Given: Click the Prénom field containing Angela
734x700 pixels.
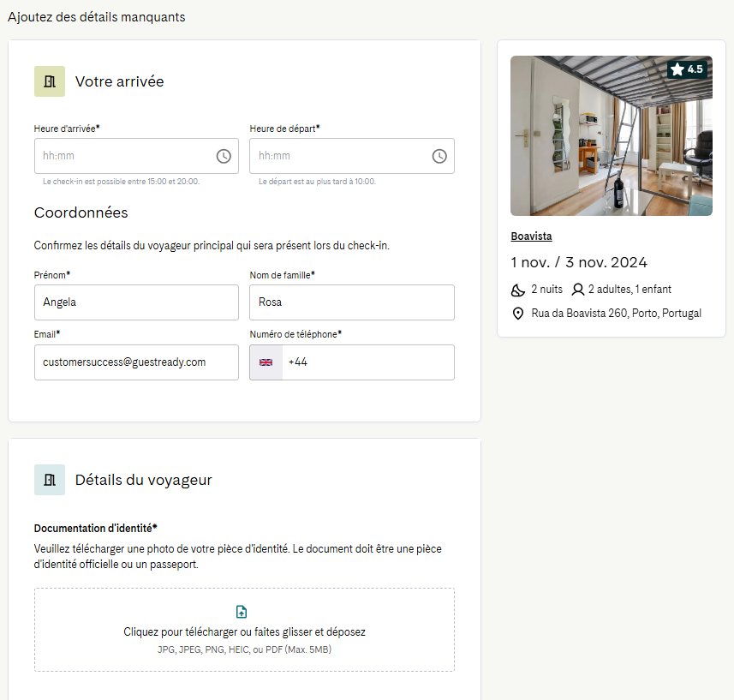Looking at the screenshot, I should [x=136, y=302].
